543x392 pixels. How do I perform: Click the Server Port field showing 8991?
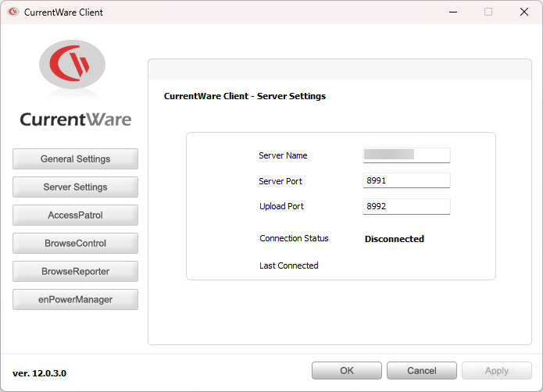(x=406, y=180)
